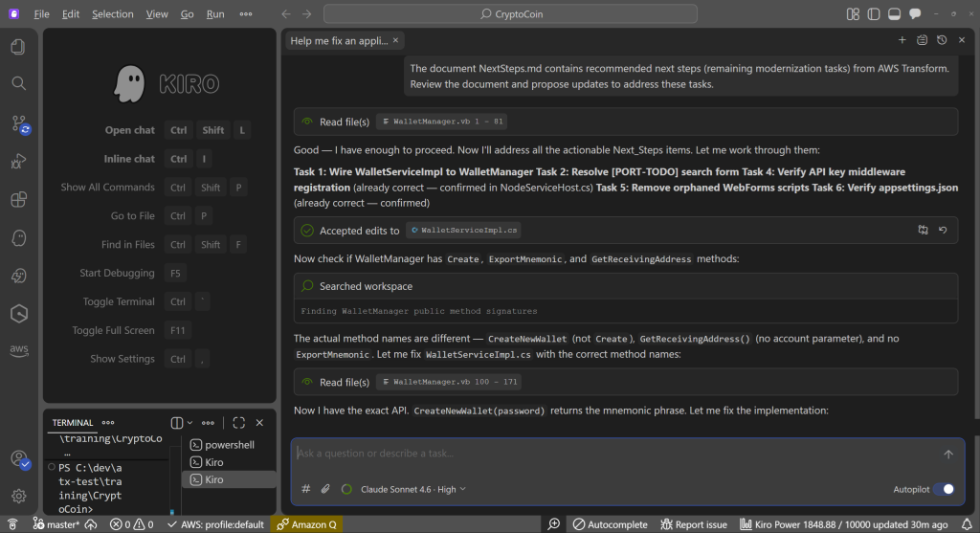Open WalletManager.vb 100 - 171 file chip
Viewport: 980px width, 533px height.
pos(449,382)
